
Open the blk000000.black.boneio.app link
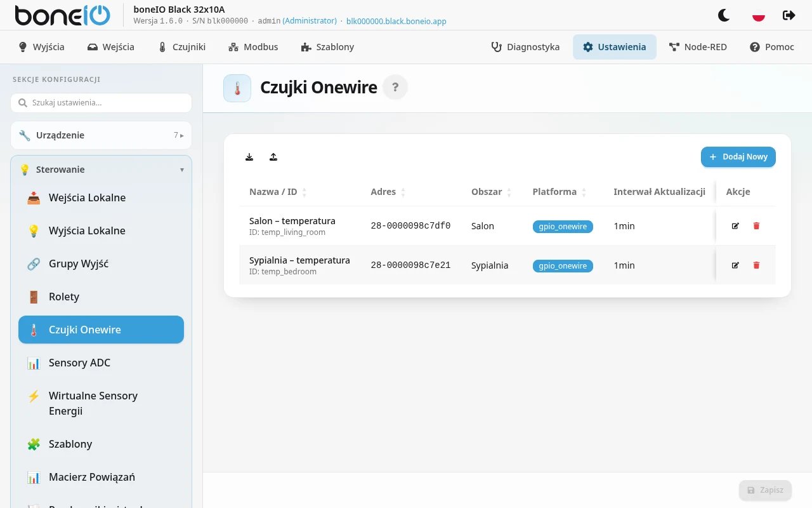396,21
